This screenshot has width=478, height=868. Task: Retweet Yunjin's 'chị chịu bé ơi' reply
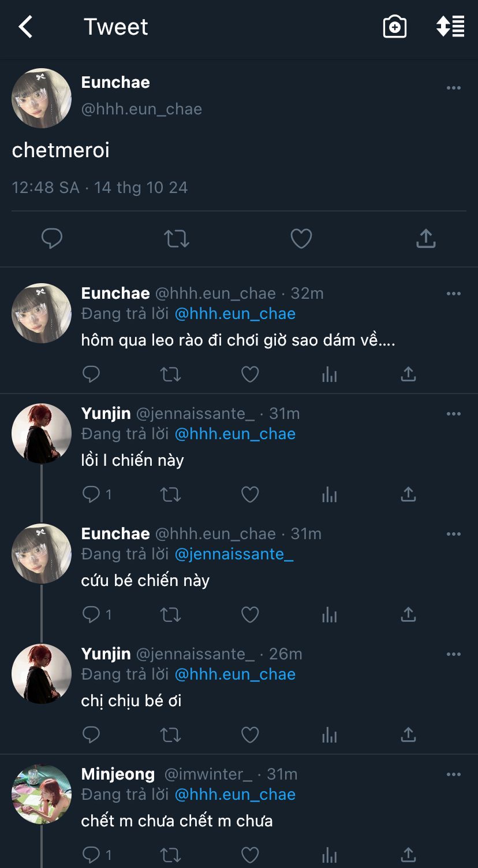[170, 735]
